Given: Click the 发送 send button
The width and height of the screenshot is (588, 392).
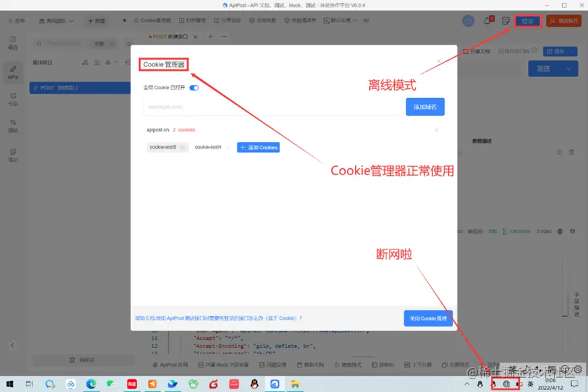Looking at the screenshot, I should [x=543, y=69].
